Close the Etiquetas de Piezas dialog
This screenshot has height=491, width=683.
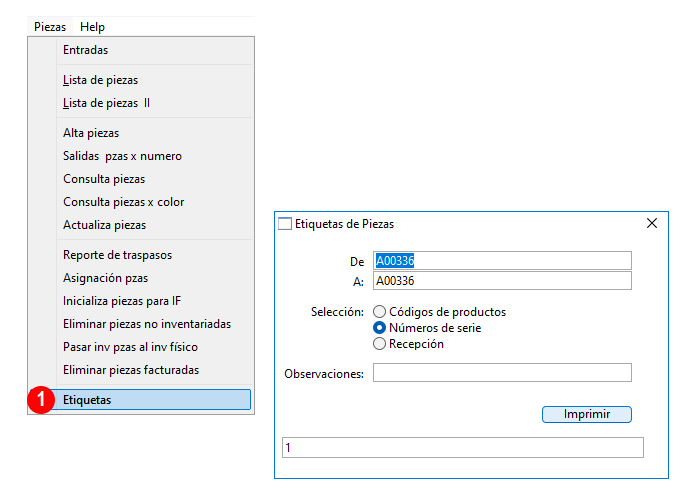pyautogui.click(x=652, y=223)
